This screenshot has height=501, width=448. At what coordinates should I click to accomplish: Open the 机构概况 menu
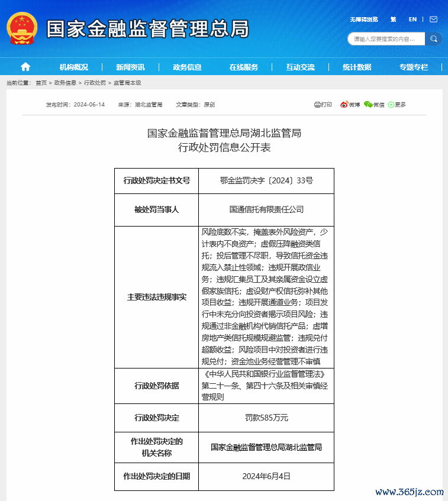73,67
